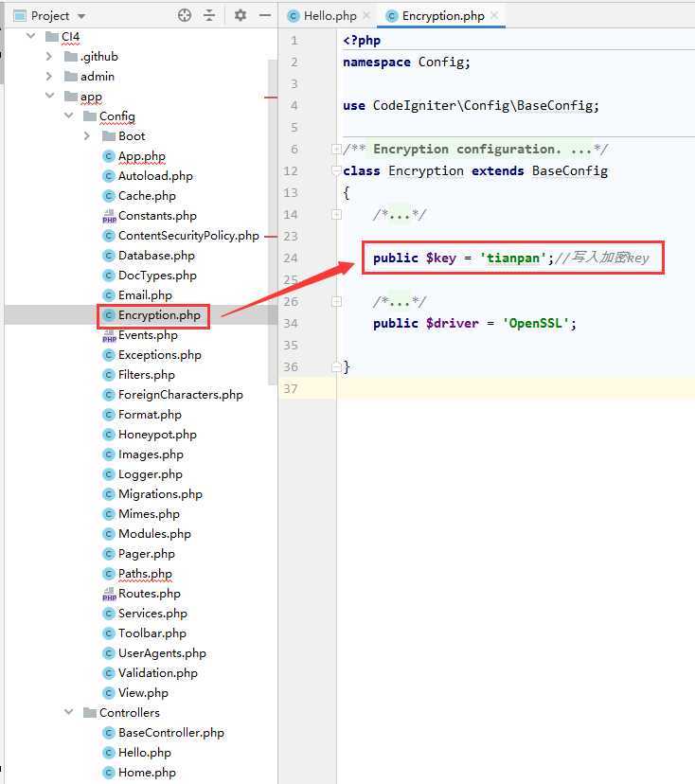Fold the Encryption class body
The image size is (695, 784).
point(336,171)
